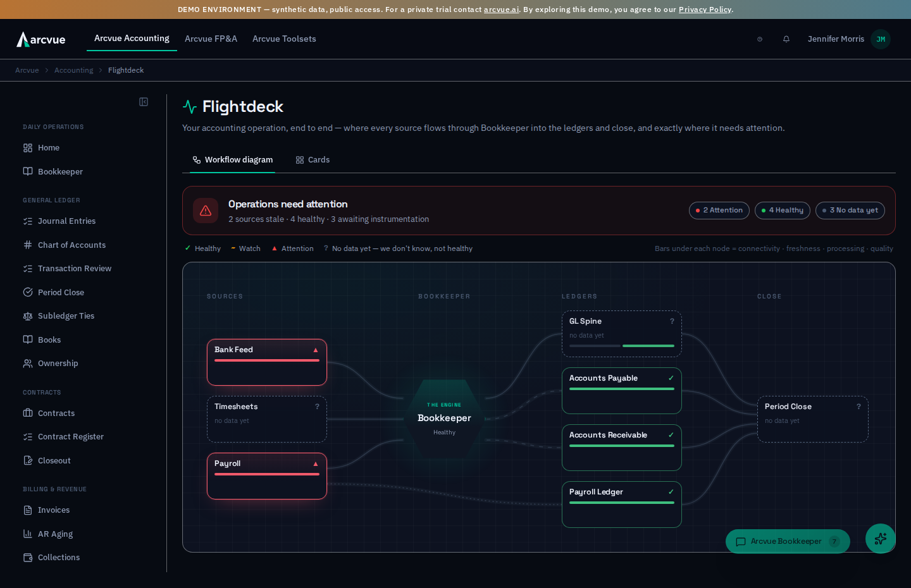Follow the arcvue.ai link in the banner
The width and height of the screenshot is (911, 588).
[501, 9]
